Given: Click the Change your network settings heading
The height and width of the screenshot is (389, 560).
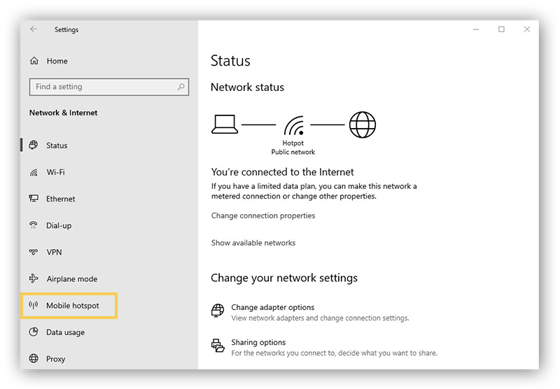Looking at the screenshot, I should (284, 278).
